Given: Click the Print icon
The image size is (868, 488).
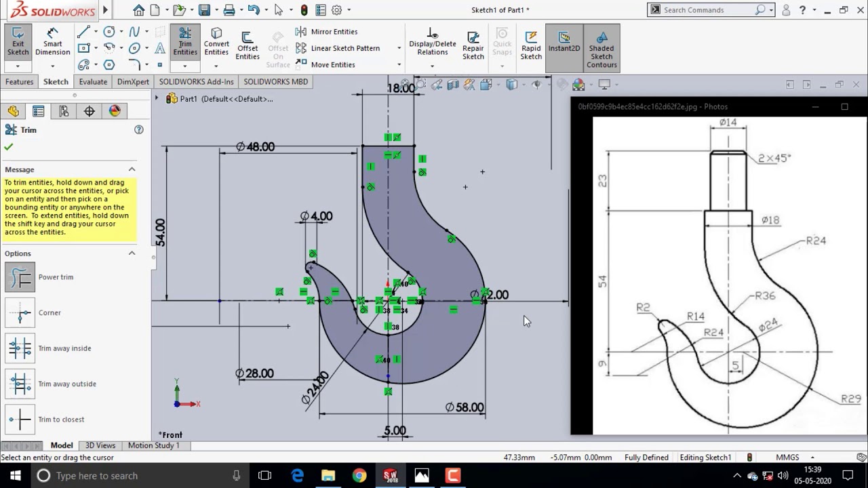Looking at the screenshot, I should tap(229, 9).
